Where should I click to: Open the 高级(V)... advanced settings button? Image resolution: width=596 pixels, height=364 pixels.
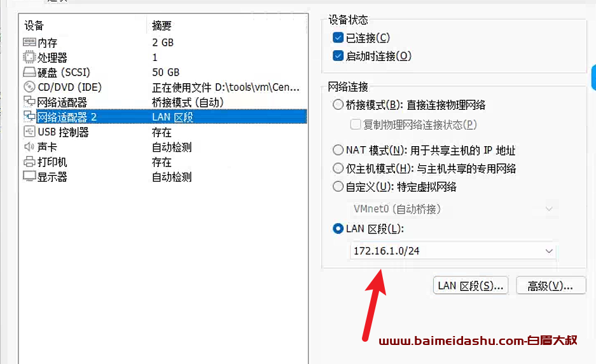coord(551,285)
